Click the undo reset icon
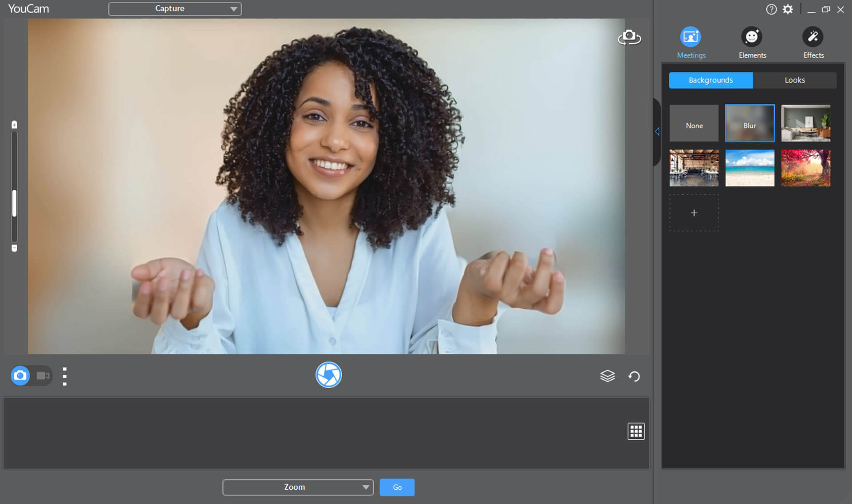 634,376
